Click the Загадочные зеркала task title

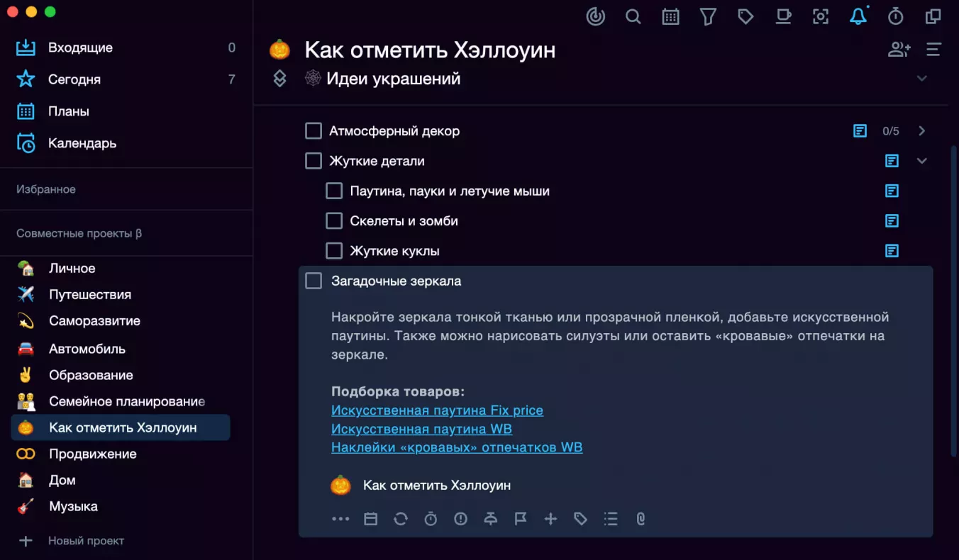pyautogui.click(x=396, y=281)
